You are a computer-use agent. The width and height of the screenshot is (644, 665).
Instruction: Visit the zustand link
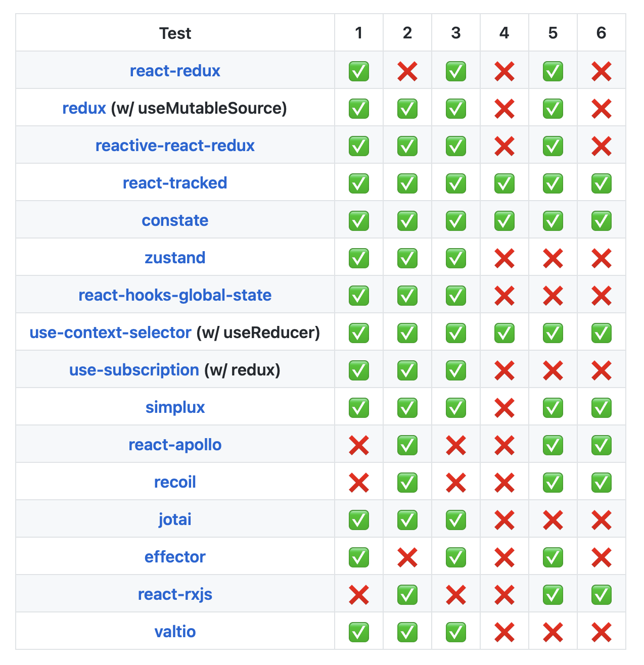tap(175, 258)
